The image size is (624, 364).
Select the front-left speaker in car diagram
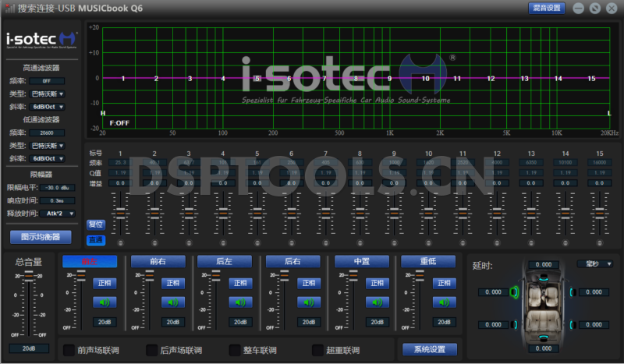pyautogui.click(x=515, y=292)
